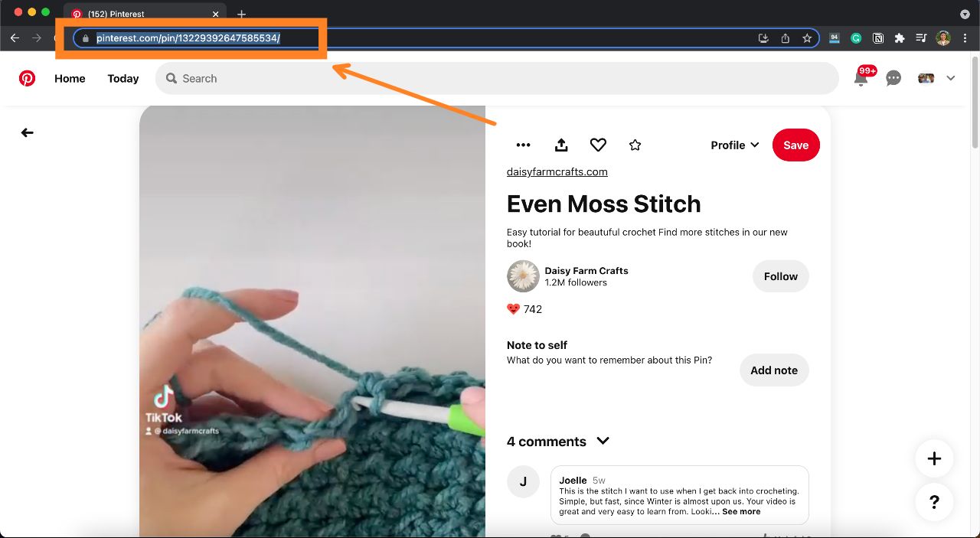This screenshot has height=538, width=980.
Task: Click the Pinterest logo icon
Action: [27, 78]
